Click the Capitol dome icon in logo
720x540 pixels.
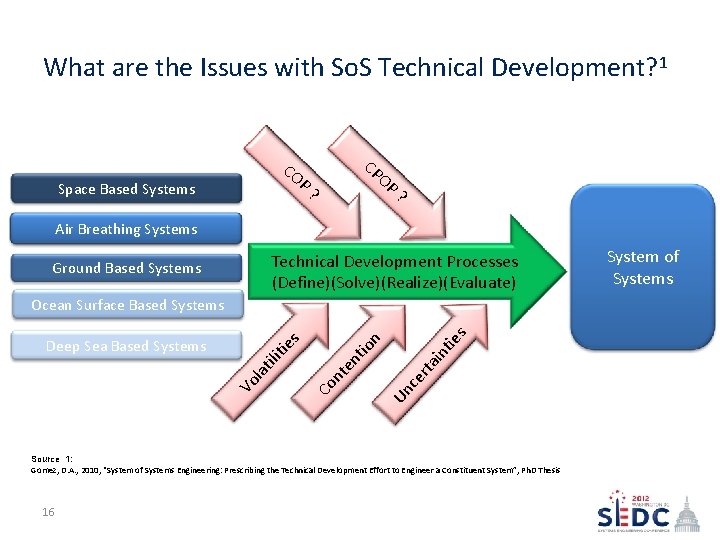click(687, 513)
